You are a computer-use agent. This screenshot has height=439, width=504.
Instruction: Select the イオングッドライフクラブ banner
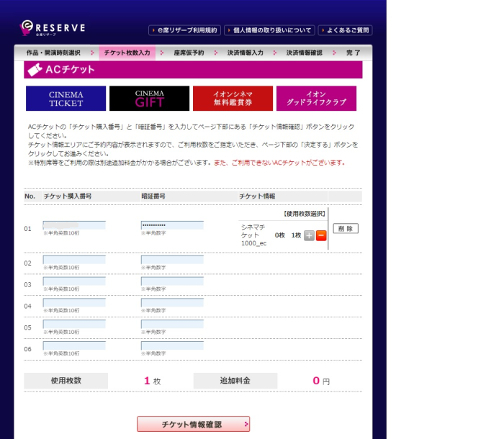pos(316,99)
